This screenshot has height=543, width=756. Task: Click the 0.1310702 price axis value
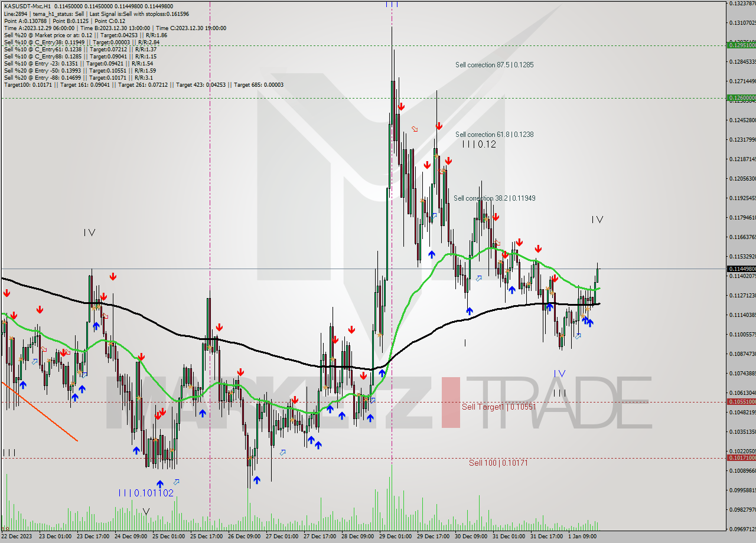tap(742, 22)
